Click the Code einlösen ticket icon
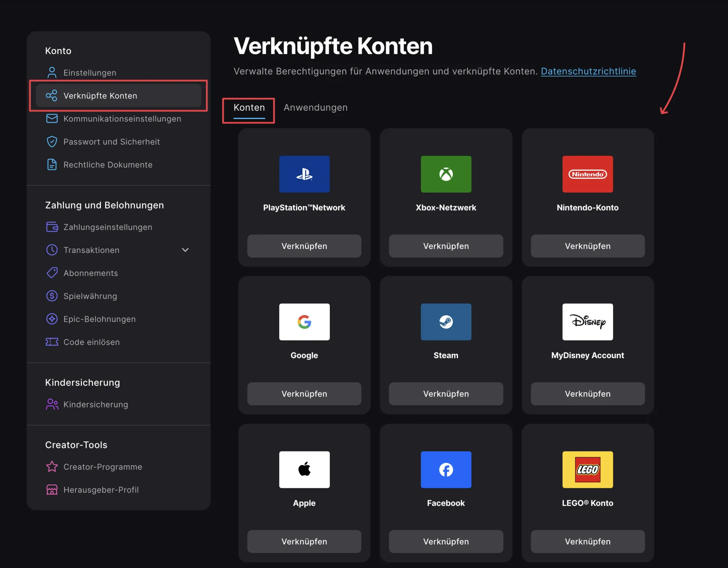 pyautogui.click(x=52, y=342)
